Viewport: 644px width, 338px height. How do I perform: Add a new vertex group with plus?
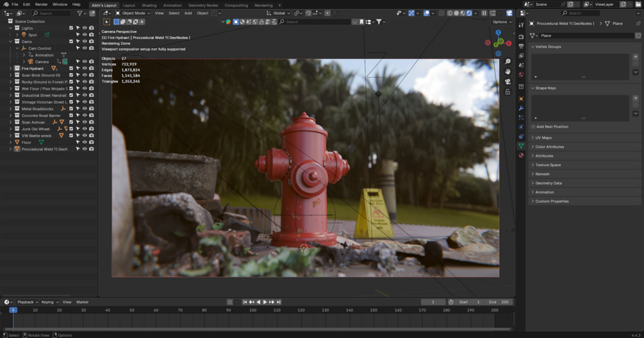636,56
